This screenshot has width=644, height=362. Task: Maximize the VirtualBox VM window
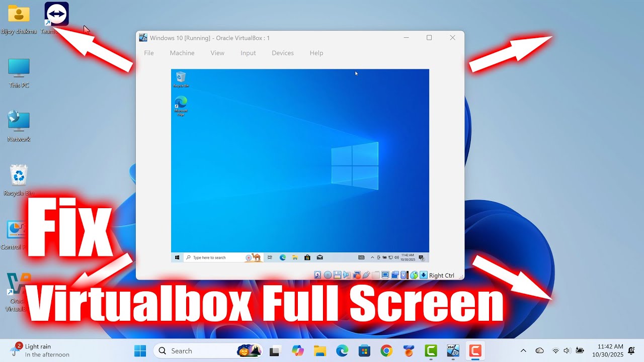click(x=429, y=38)
